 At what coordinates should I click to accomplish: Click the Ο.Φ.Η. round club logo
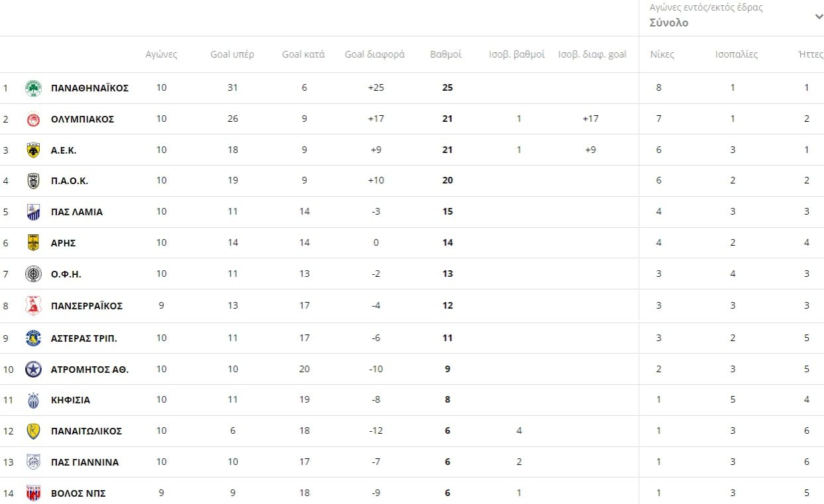(33, 274)
